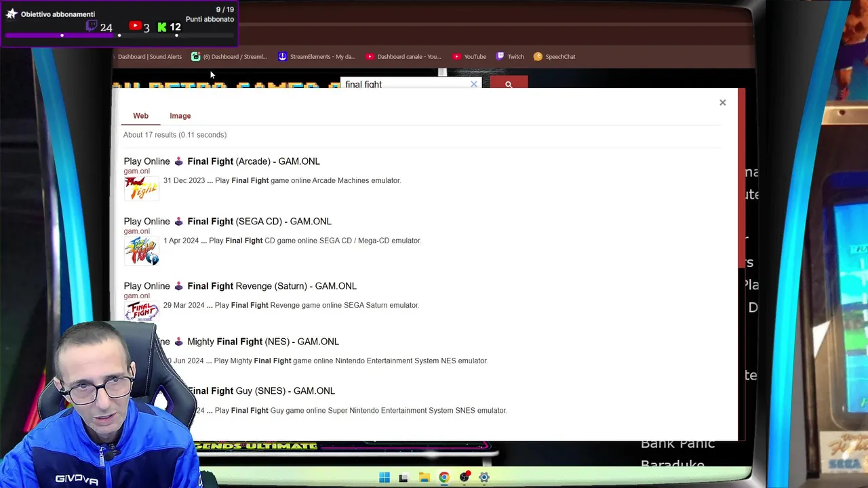Click the Obiettivo abbonamenti star icon
Viewport: 868px width, 488px height.
pos(12,14)
